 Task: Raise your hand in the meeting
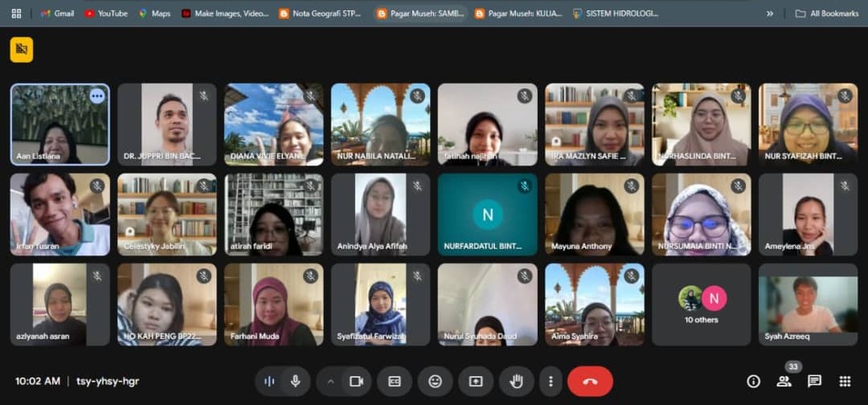516,381
